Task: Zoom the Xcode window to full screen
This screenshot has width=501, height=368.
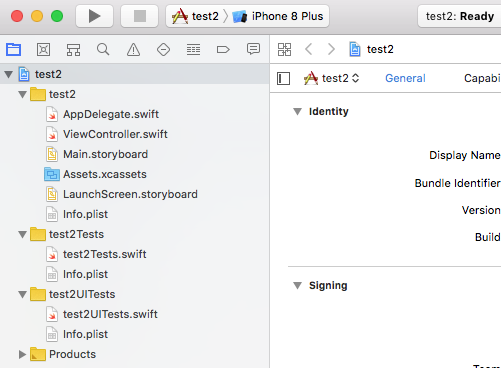Action: coord(57,16)
